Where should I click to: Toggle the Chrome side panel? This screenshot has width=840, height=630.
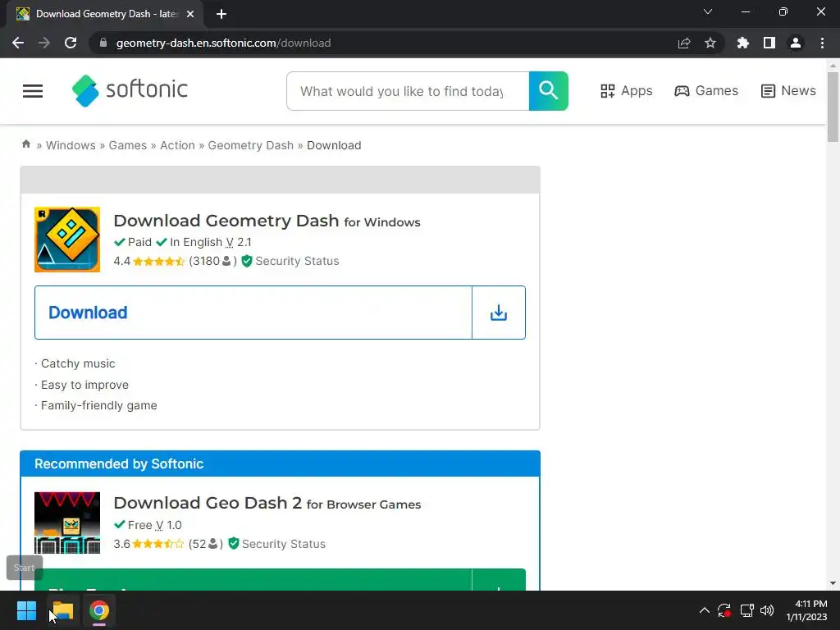pyautogui.click(x=769, y=43)
